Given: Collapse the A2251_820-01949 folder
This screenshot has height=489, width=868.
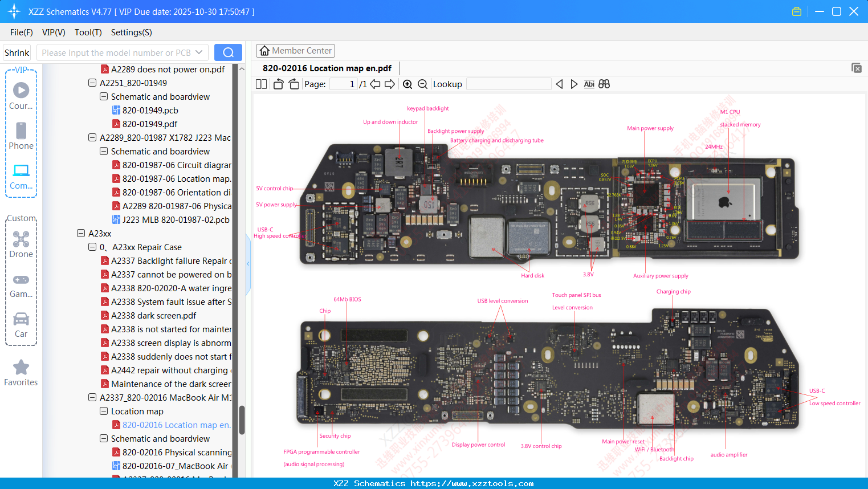Looking at the screenshot, I should pyautogui.click(x=92, y=83).
